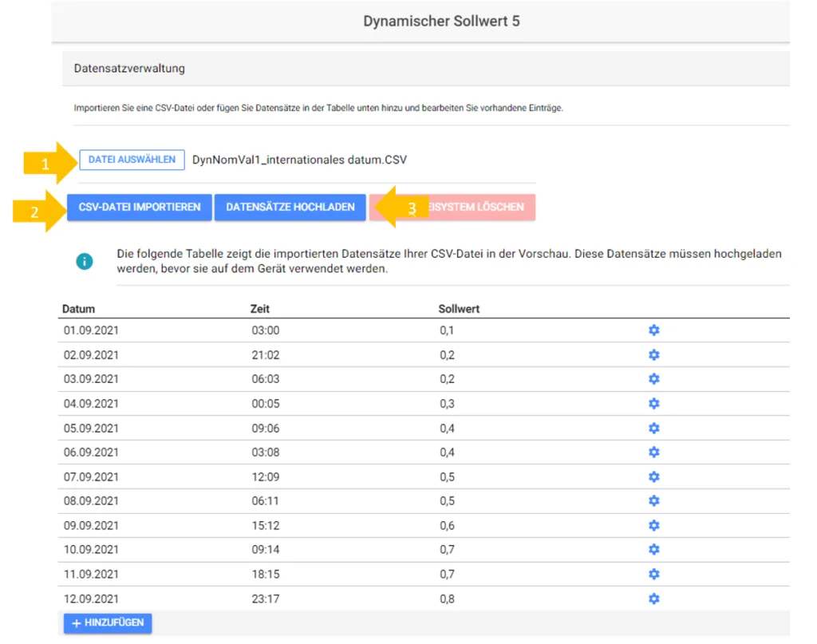The height and width of the screenshot is (644, 817).
Task: Click Sollwert 0,6 in the 09.09.2021 row
Action: tap(447, 525)
